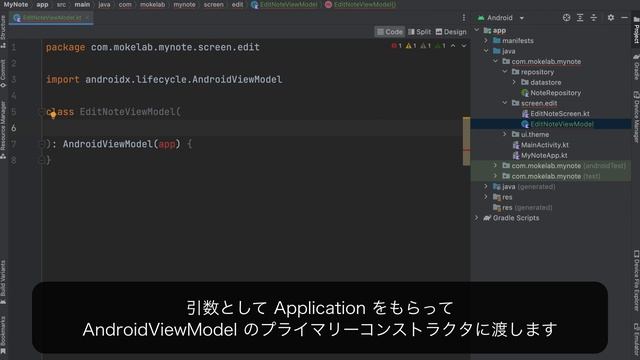Toggle the code fold marker on line 7
This screenshot has width=640, height=360.
[41, 144]
